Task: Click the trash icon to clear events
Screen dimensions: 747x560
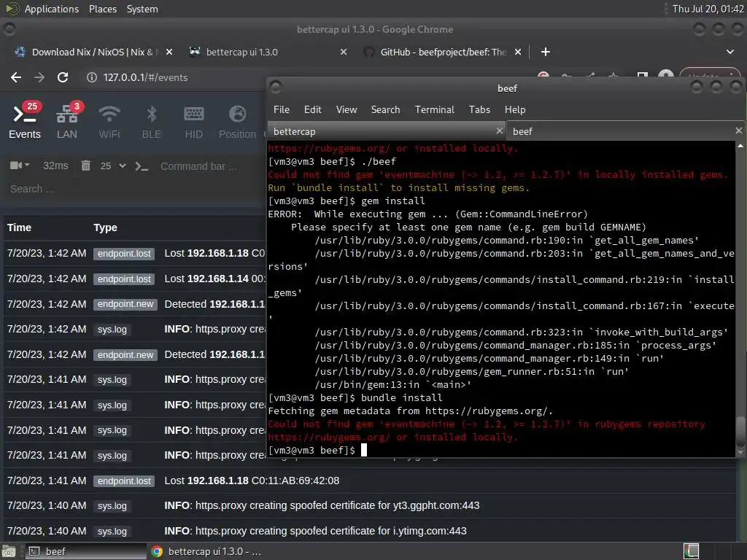Action: point(86,166)
